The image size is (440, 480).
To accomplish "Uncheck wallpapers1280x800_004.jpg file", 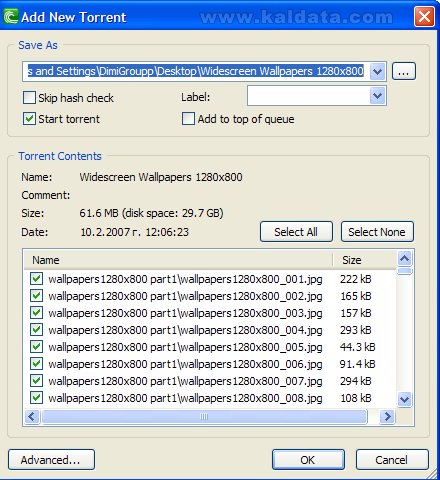I will [x=36, y=330].
